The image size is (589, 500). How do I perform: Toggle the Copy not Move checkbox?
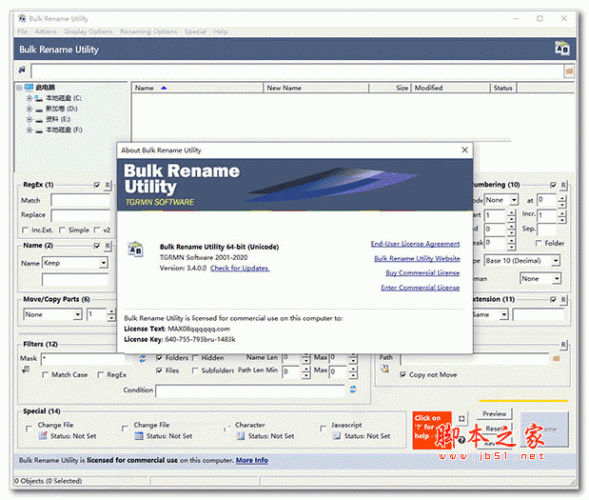point(403,375)
